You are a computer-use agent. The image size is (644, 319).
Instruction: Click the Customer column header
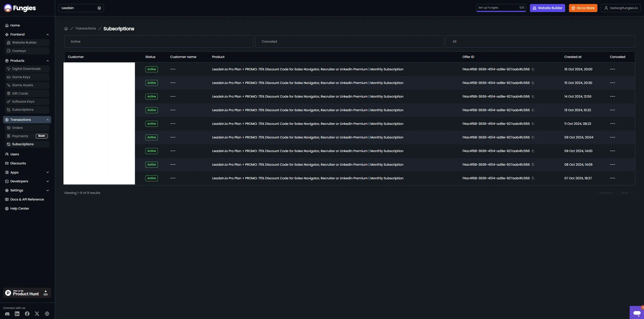pyautogui.click(x=76, y=57)
